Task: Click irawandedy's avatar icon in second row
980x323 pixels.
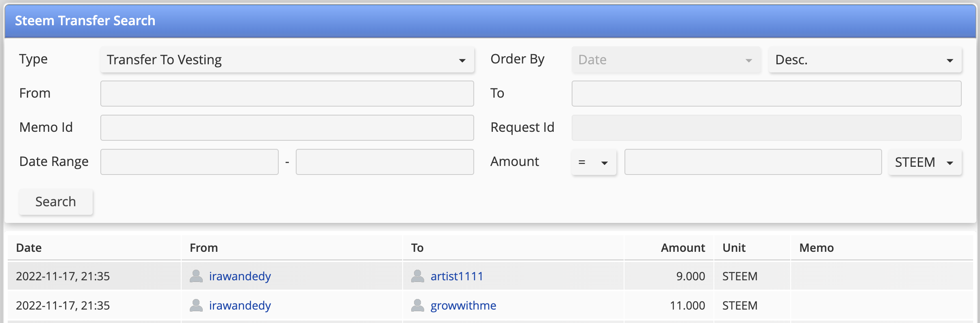Action: tap(196, 305)
